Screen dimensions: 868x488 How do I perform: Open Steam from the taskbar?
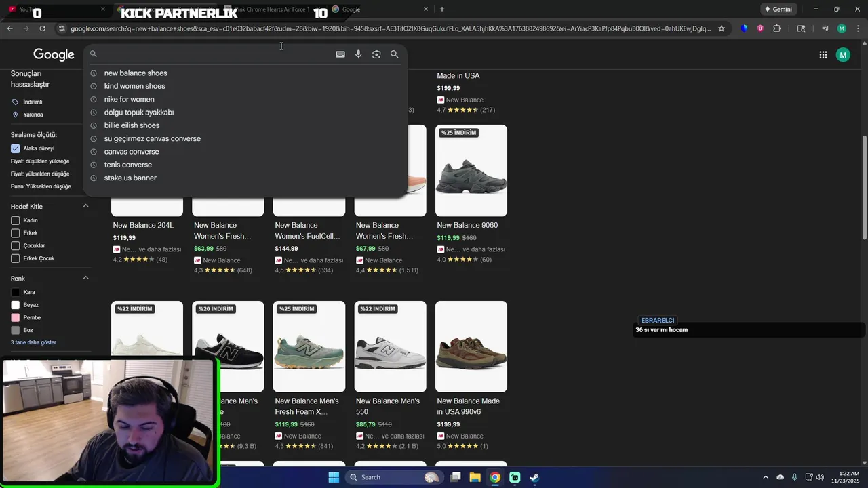534,477
